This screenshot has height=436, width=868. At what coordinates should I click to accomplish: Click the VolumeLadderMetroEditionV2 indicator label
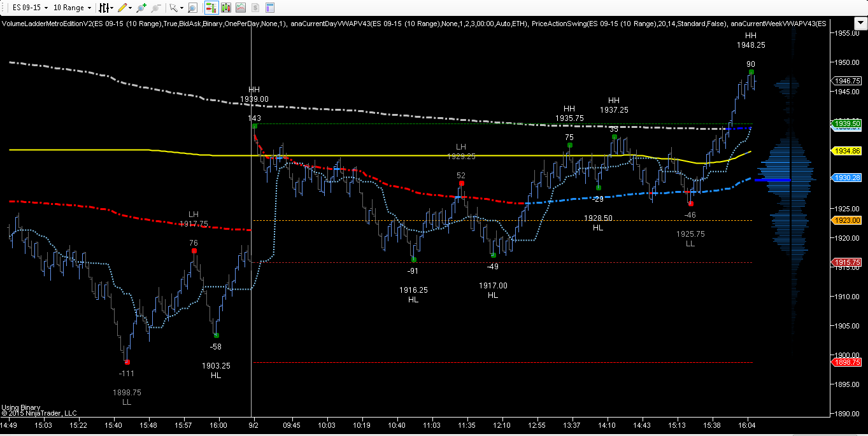click(x=144, y=24)
